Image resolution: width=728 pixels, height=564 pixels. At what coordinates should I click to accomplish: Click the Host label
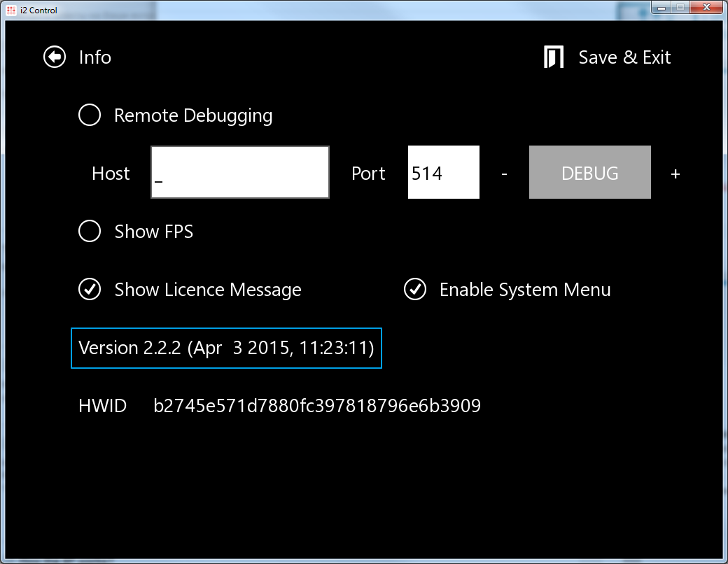111,173
